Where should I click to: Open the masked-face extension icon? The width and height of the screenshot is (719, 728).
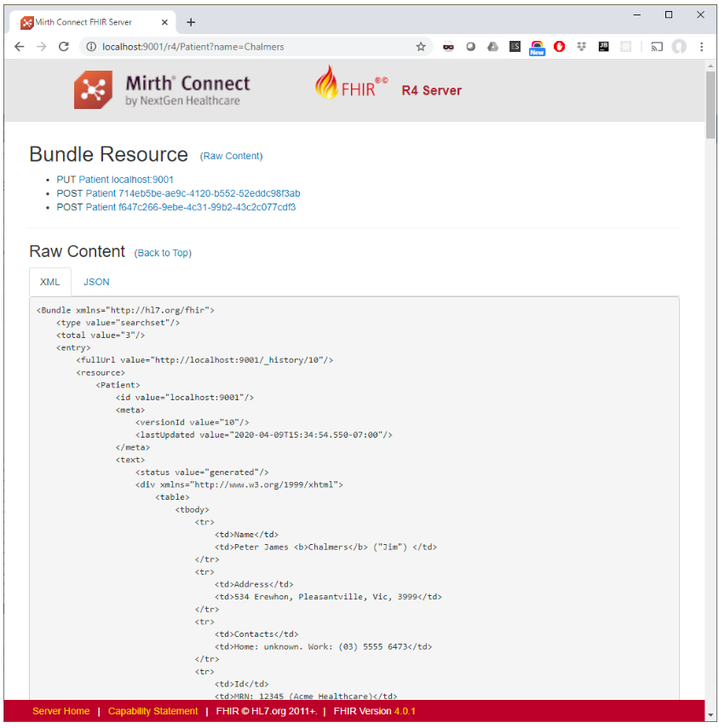[x=448, y=47]
